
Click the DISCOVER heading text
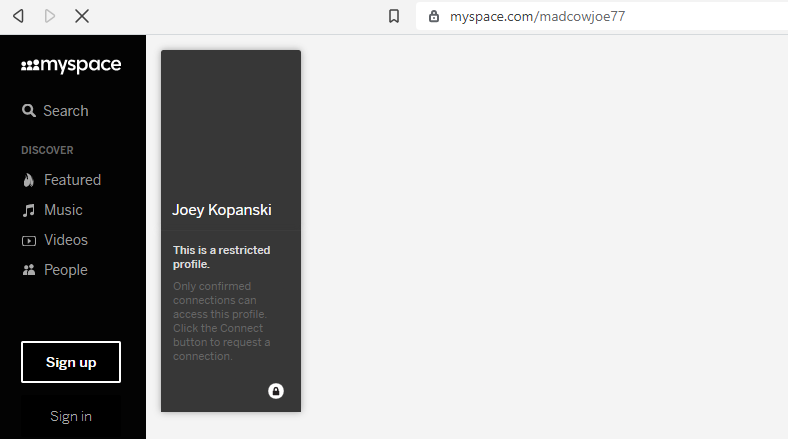pyautogui.click(x=47, y=150)
